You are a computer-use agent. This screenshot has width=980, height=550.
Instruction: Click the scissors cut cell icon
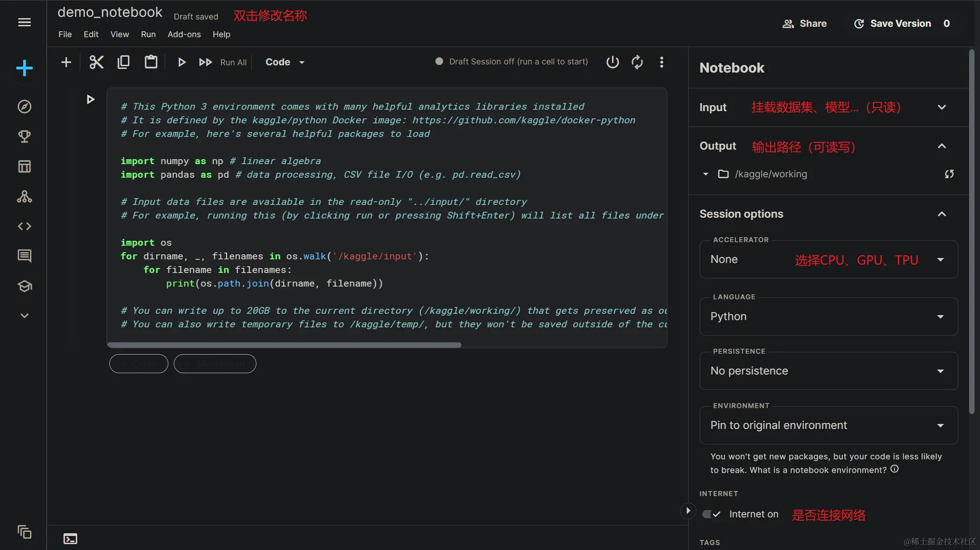pos(96,62)
